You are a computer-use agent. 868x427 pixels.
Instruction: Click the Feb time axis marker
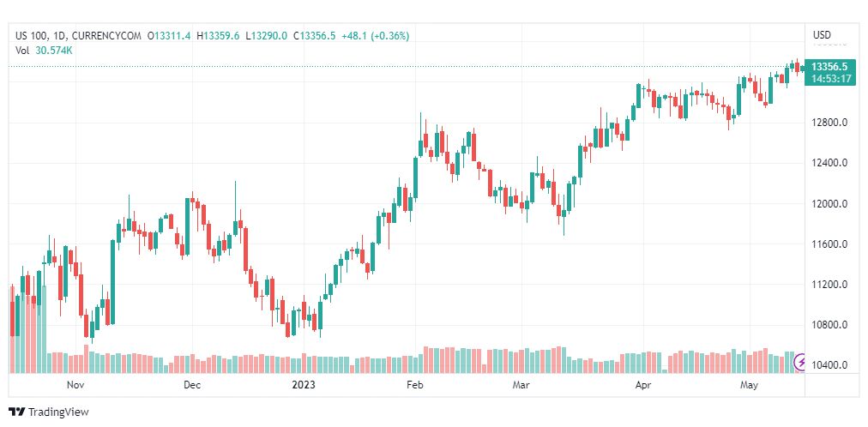[x=415, y=385]
